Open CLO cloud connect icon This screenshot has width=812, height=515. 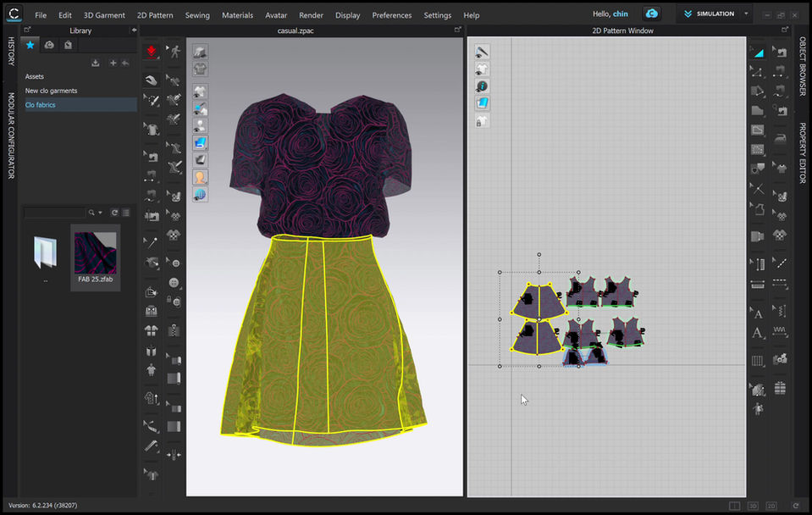tap(651, 14)
